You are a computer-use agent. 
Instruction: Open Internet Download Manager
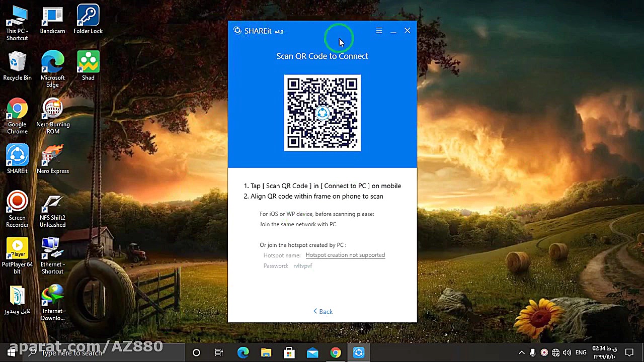(52, 294)
